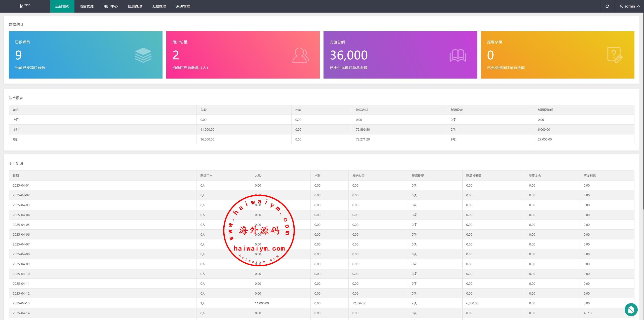The height and width of the screenshot is (320, 644).
Task: Click the users icon on pink card
Action: coord(300,55)
